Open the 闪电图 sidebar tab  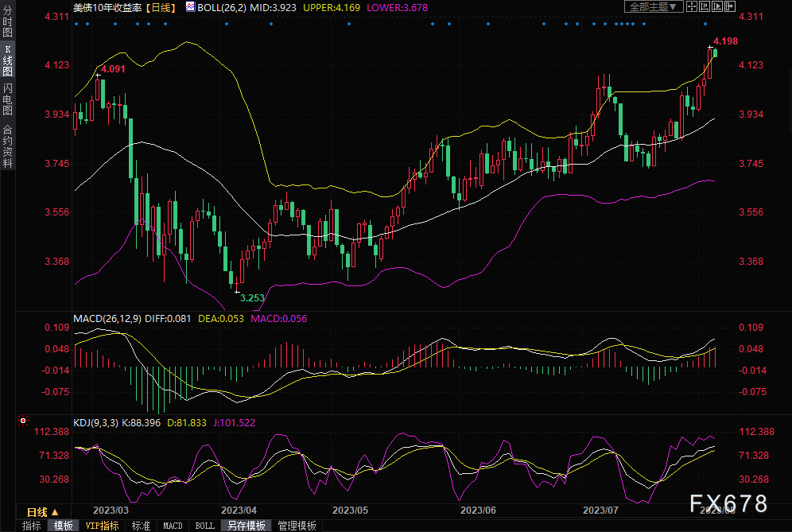tap(8, 100)
